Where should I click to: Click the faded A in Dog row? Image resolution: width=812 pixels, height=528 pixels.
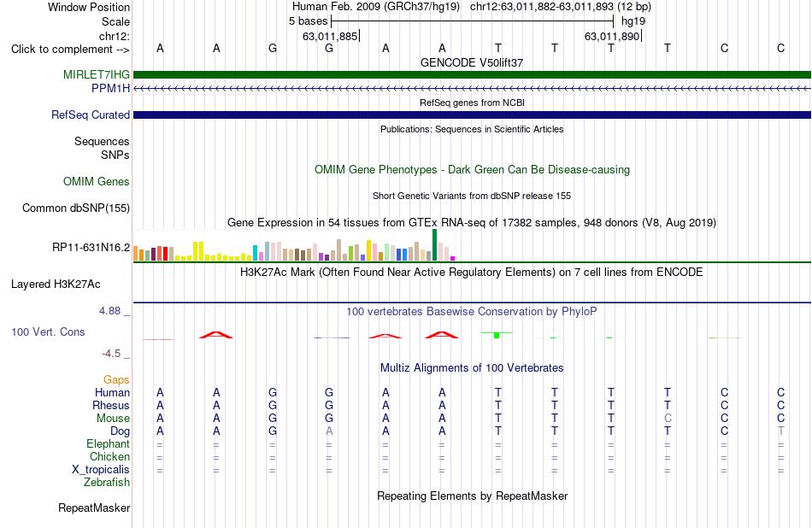tap(329, 431)
